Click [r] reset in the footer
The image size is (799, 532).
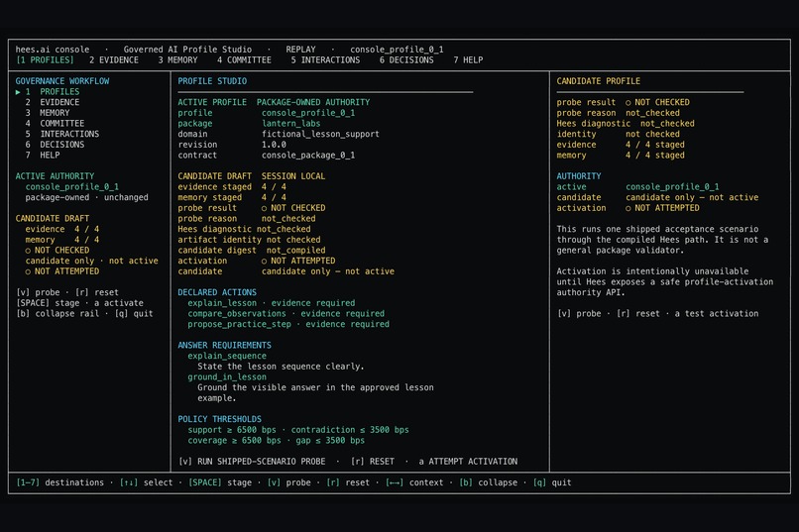(348, 482)
